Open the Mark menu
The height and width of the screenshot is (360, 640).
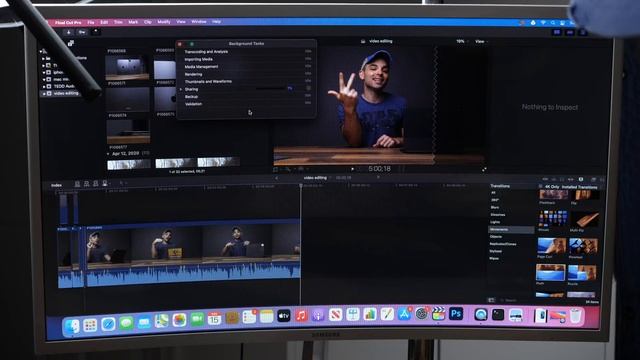pyautogui.click(x=133, y=22)
